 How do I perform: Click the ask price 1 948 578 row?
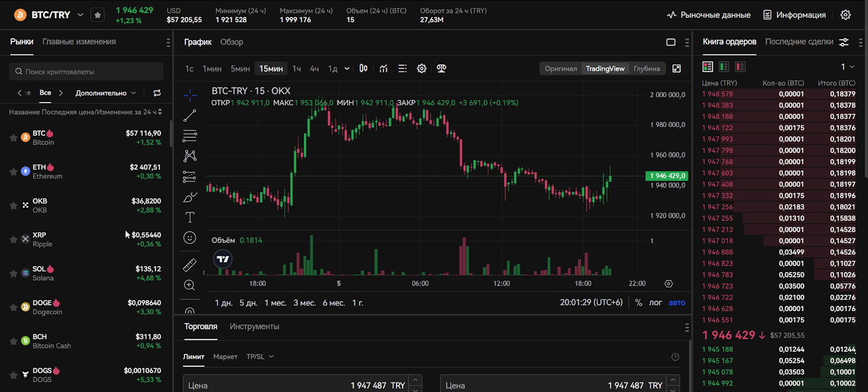pyautogui.click(x=779, y=94)
